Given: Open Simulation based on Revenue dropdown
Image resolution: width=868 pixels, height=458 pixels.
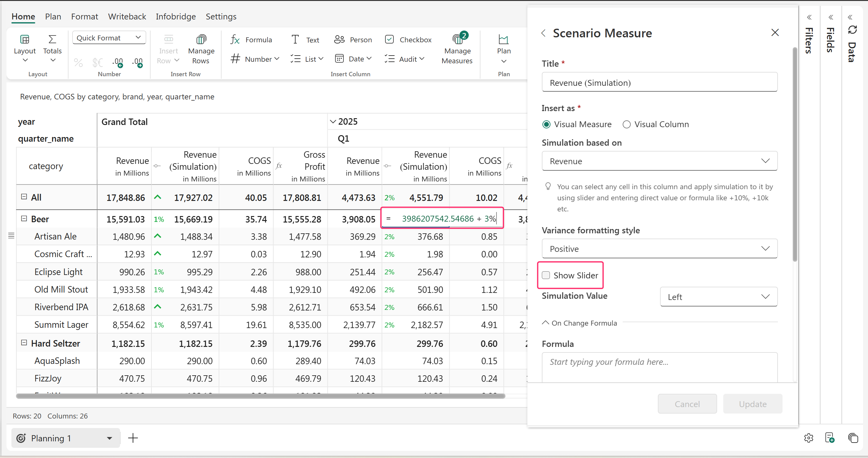Looking at the screenshot, I should [x=659, y=161].
